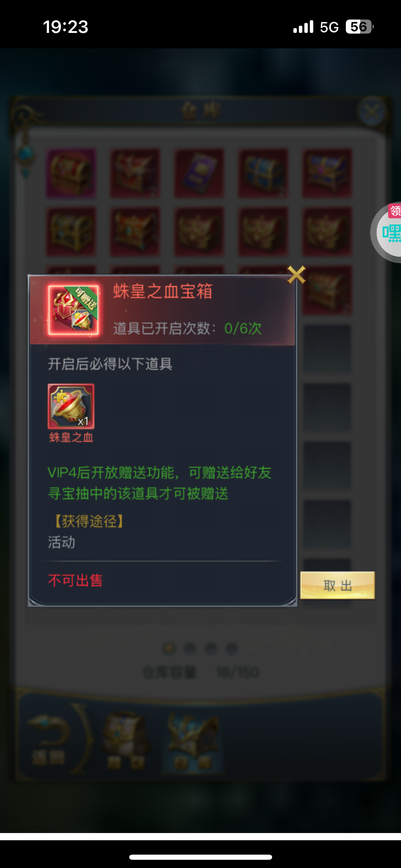Tap the 返回 back arrow button
The width and height of the screenshot is (401, 868).
pyautogui.click(x=49, y=737)
